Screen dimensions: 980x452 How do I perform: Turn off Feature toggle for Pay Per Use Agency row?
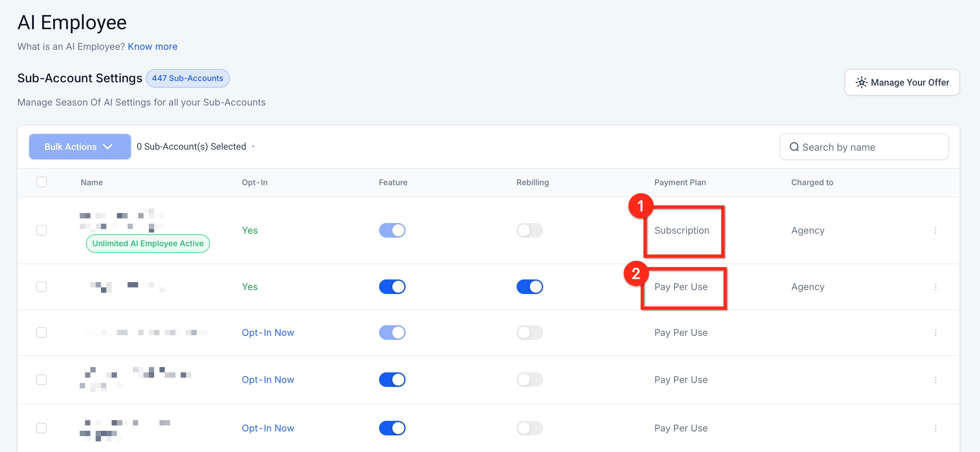tap(392, 287)
